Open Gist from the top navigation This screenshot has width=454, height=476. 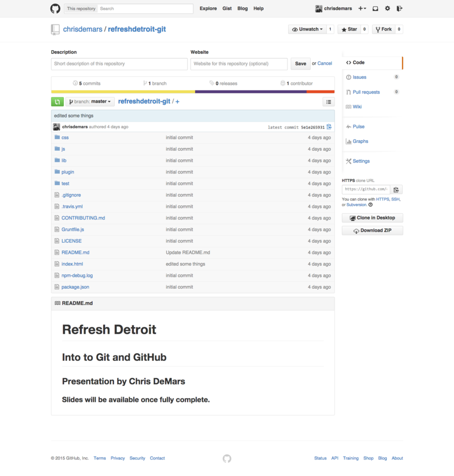[227, 8]
